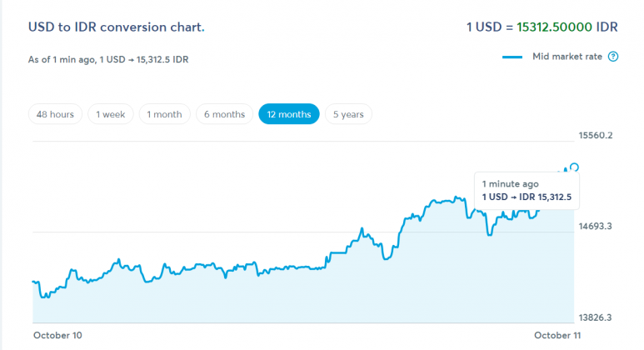Switch chart to 1 week view
The width and height of the screenshot is (644, 350).
point(111,114)
